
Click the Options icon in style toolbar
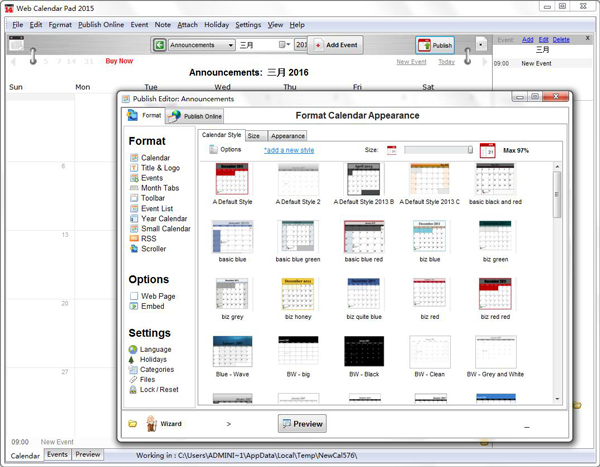(x=213, y=149)
